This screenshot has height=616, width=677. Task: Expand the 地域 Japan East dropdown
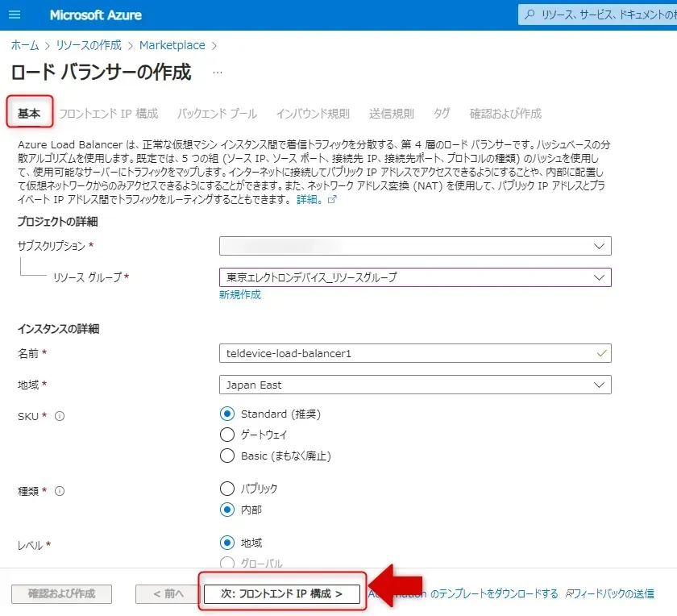point(414,385)
